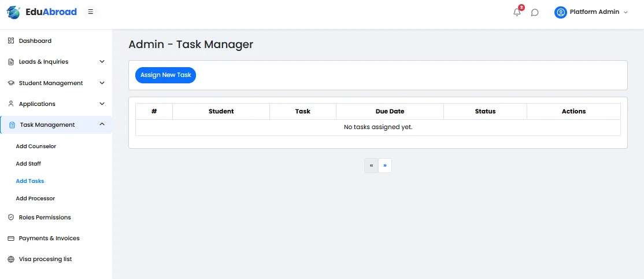Viewport: 644px width, 279px height.
Task: Click the Status column header
Action: click(x=485, y=111)
